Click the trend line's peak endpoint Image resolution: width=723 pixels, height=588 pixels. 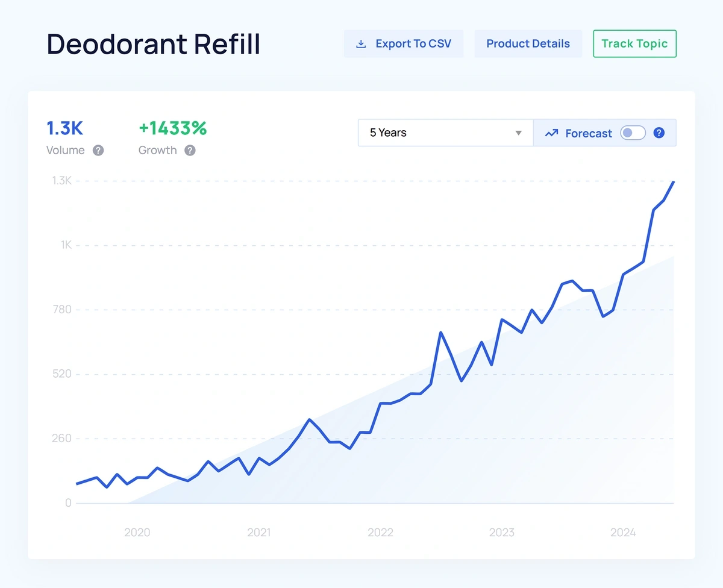point(673,182)
